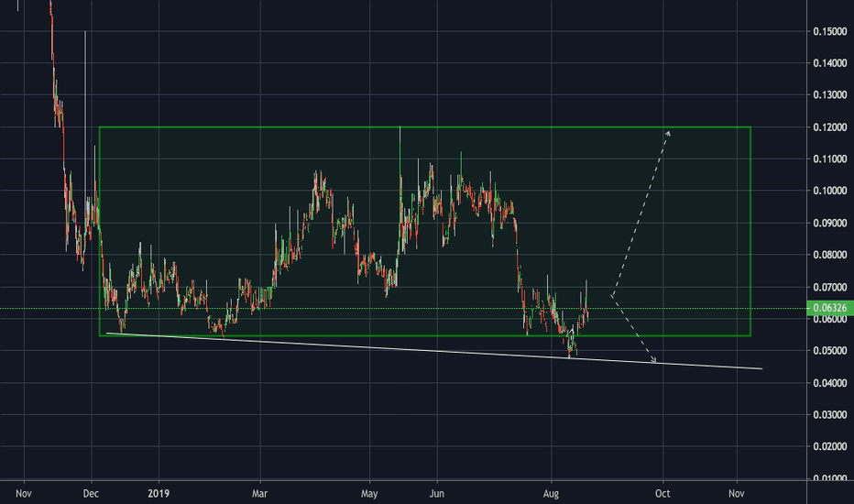Select the white descending support trendline

pos(434,351)
